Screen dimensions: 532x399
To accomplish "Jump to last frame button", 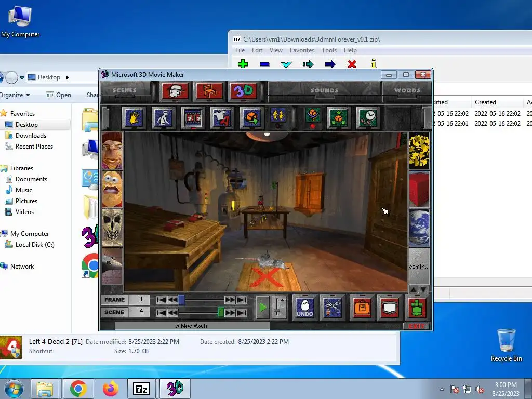I will point(241,300).
